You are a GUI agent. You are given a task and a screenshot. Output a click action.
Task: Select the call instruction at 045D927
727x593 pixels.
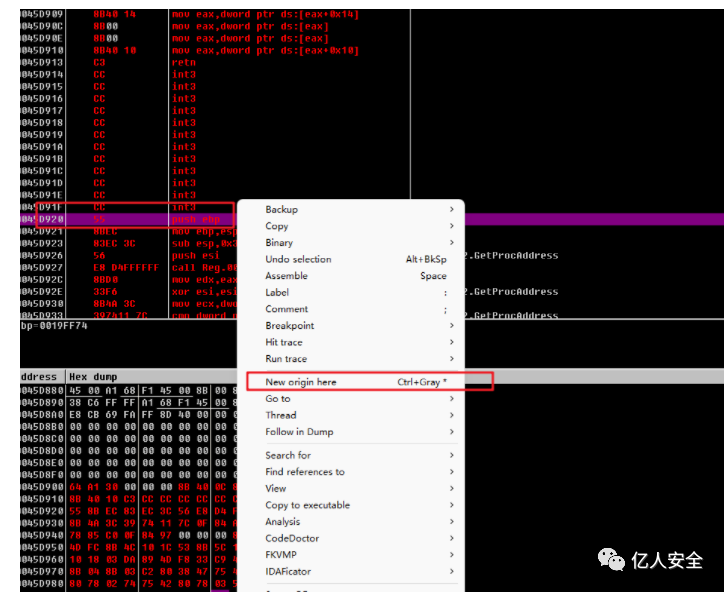pyautogui.click(x=129, y=268)
